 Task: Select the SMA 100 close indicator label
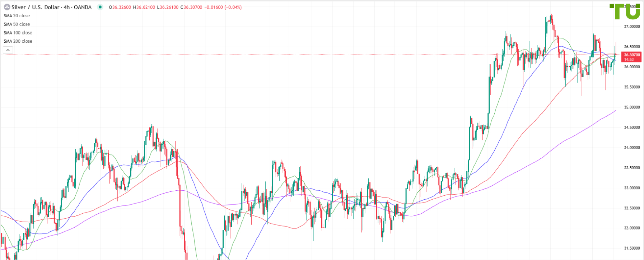pyautogui.click(x=18, y=33)
